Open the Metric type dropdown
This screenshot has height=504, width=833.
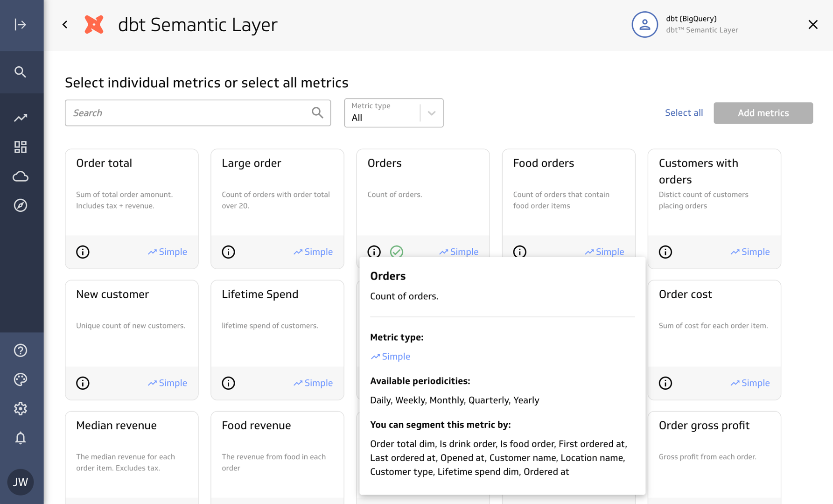pos(393,112)
